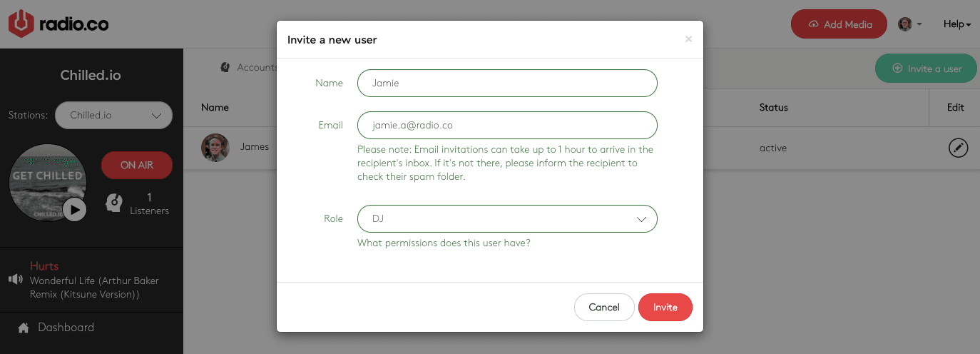980x354 pixels.
Task: Play the station with the play icon
Action: coord(75,209)
